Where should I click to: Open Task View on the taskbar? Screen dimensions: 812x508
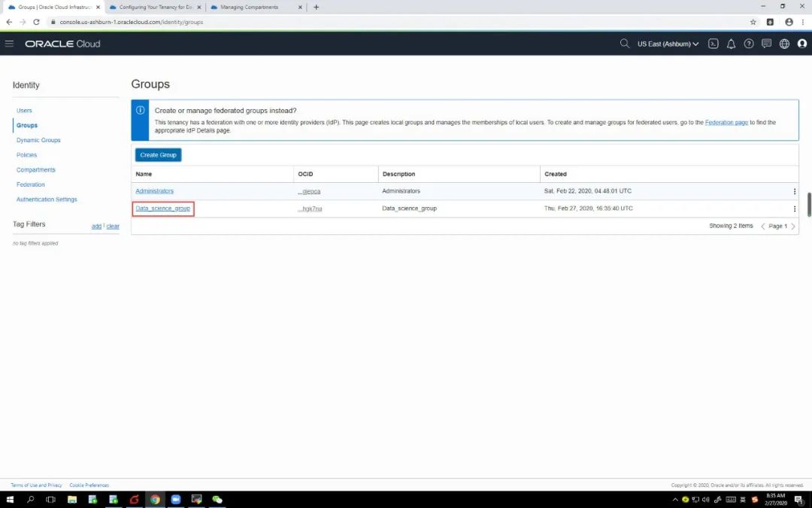point(50,500)
